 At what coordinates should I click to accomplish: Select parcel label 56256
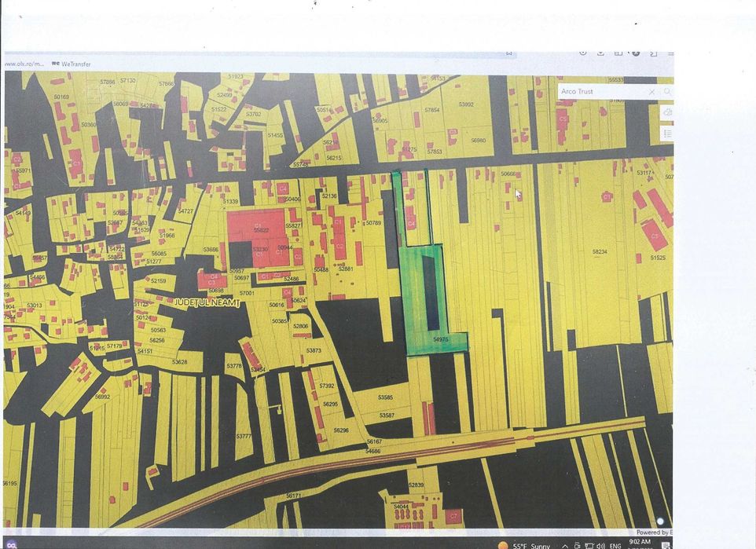[x=156, y=340]
